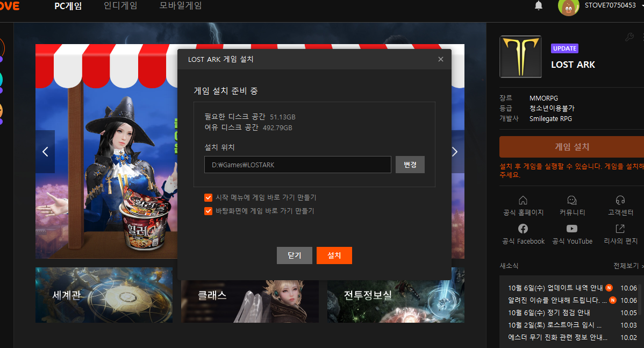The image size is (644, 348).
Task: Click the LOST ARK game logo
Action: coord(520,57)
